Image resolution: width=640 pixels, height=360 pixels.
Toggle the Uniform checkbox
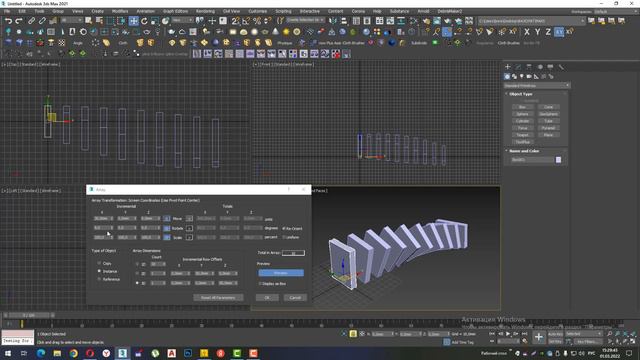click(284, 237)
